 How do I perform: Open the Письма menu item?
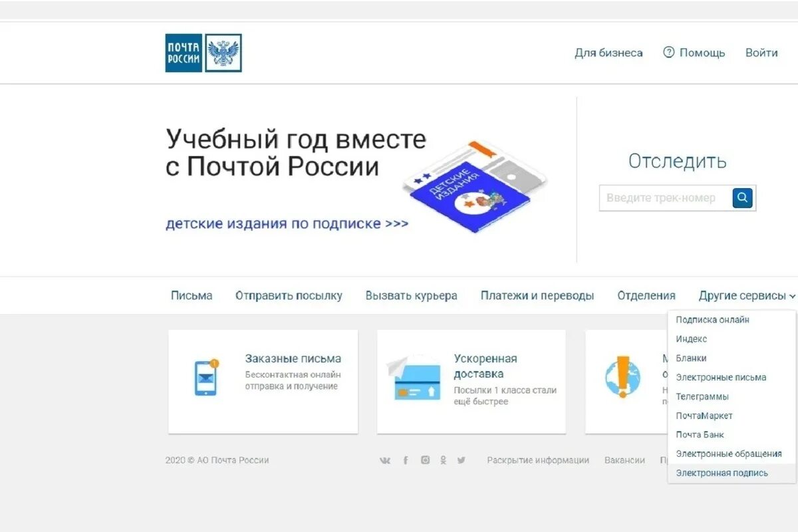192,296
